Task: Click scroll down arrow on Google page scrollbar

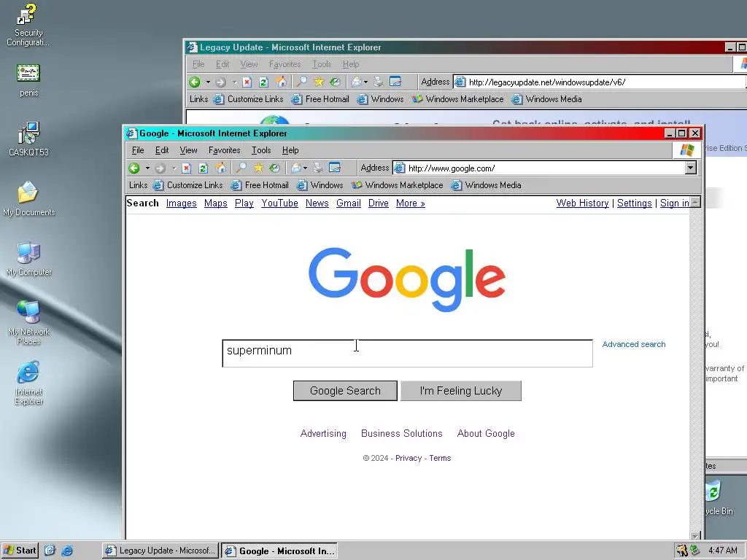Action: pos(695,535)
